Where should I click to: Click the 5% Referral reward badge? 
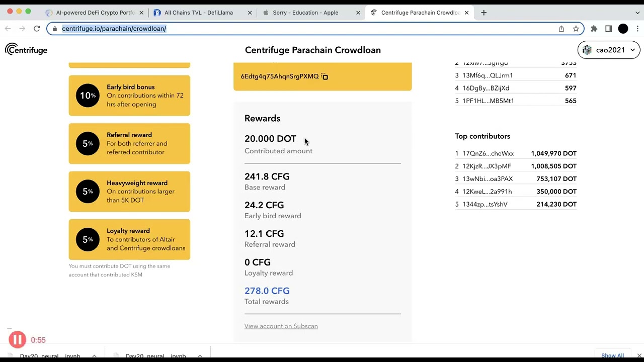tap(88, 144)
